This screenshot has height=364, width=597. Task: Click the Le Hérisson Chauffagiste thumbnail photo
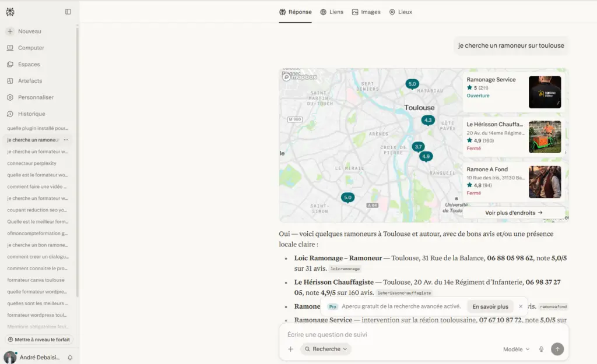(x=545, y=137)
